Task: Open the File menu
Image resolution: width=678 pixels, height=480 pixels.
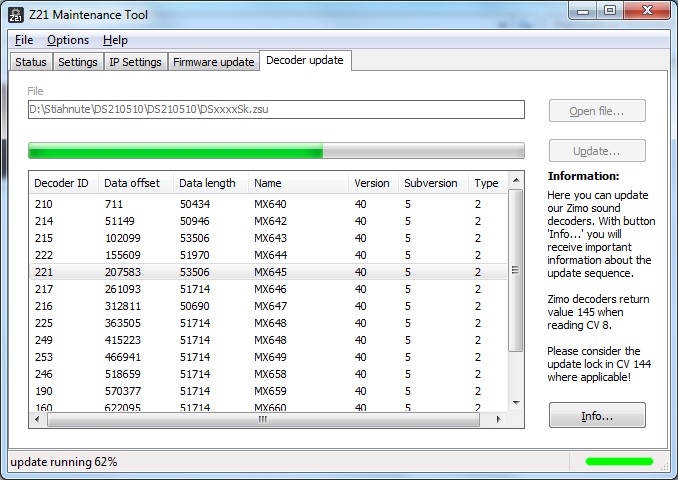Action: [x=24, y=40]
